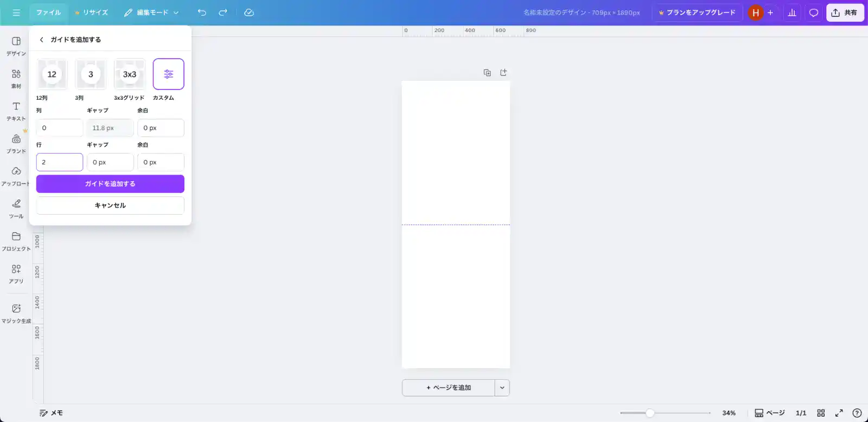The width and height of the screenshot is (868, 422).
Task: Select the 12列 guide preset
Action: coord(52,74)
